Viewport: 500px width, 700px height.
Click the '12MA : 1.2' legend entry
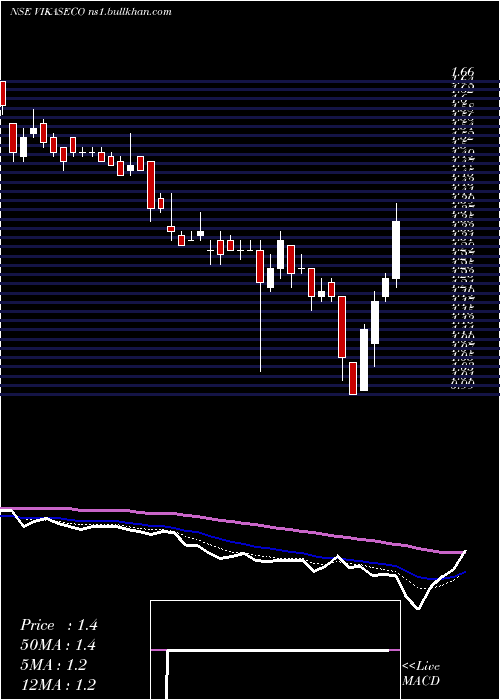click(58, 685)
